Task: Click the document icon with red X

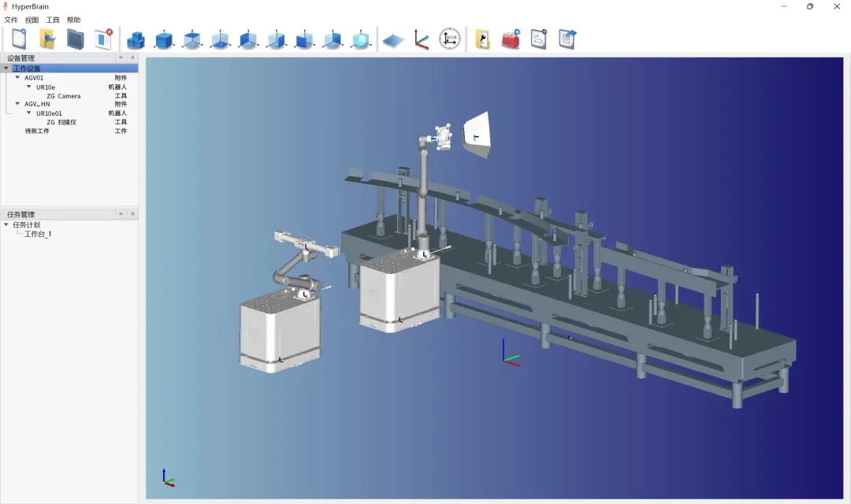Action: click(103, 39)
